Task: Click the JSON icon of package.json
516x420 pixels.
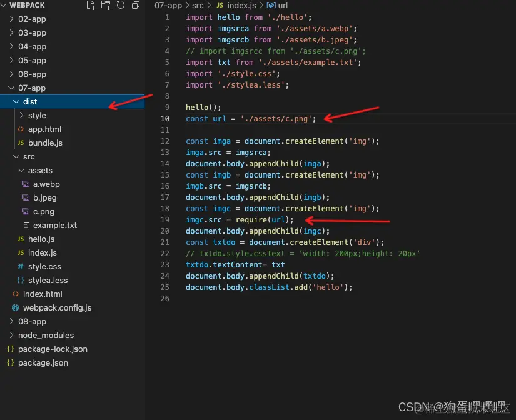Action: (x=10, y=362)
